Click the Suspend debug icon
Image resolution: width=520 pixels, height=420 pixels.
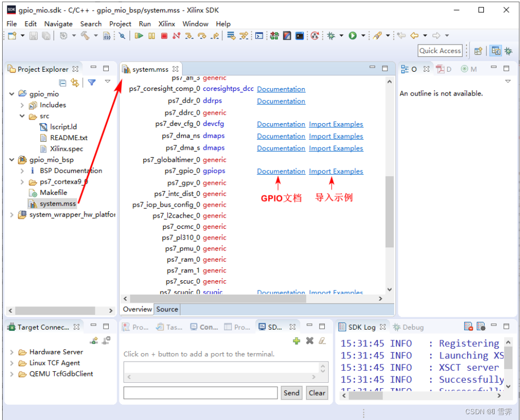(x=152, y=36)
